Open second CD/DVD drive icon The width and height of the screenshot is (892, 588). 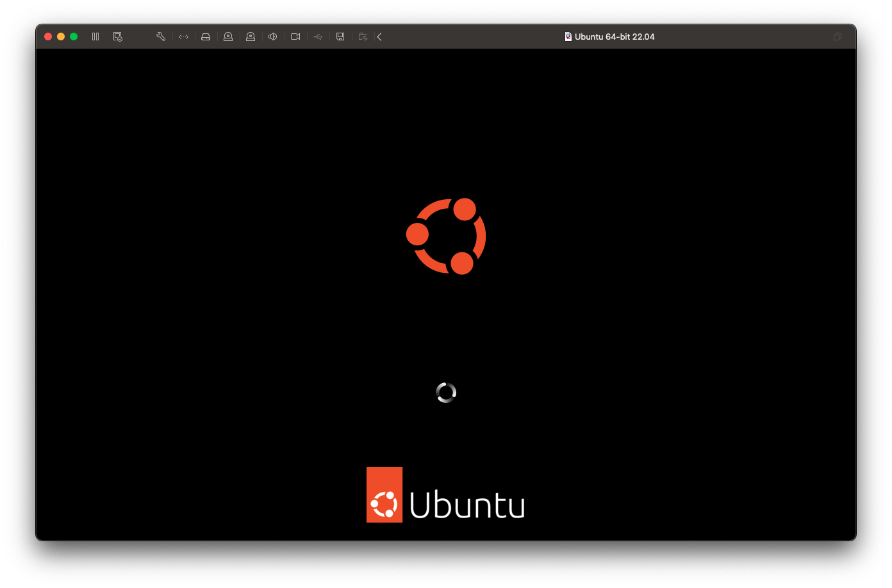(251, 37)
